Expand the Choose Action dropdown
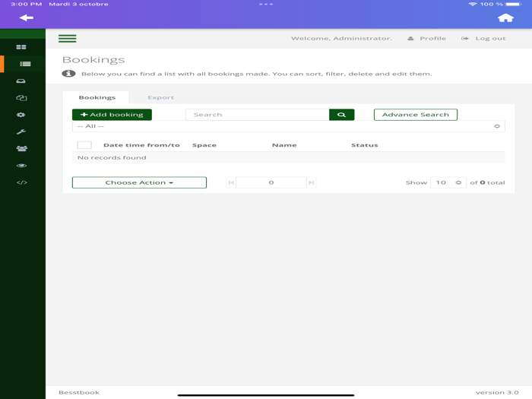This screenshot has width=532, height=399. pos(139,182)
